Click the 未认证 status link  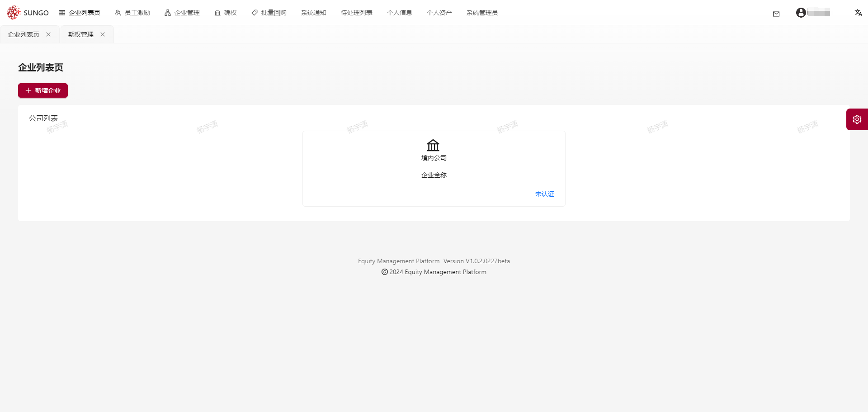545,194
